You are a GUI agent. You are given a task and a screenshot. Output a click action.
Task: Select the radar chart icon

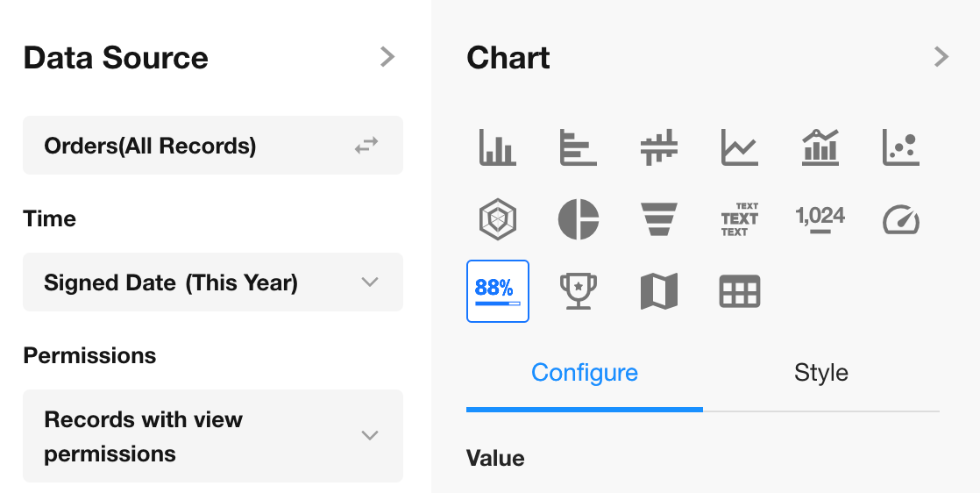coord(497,218)
